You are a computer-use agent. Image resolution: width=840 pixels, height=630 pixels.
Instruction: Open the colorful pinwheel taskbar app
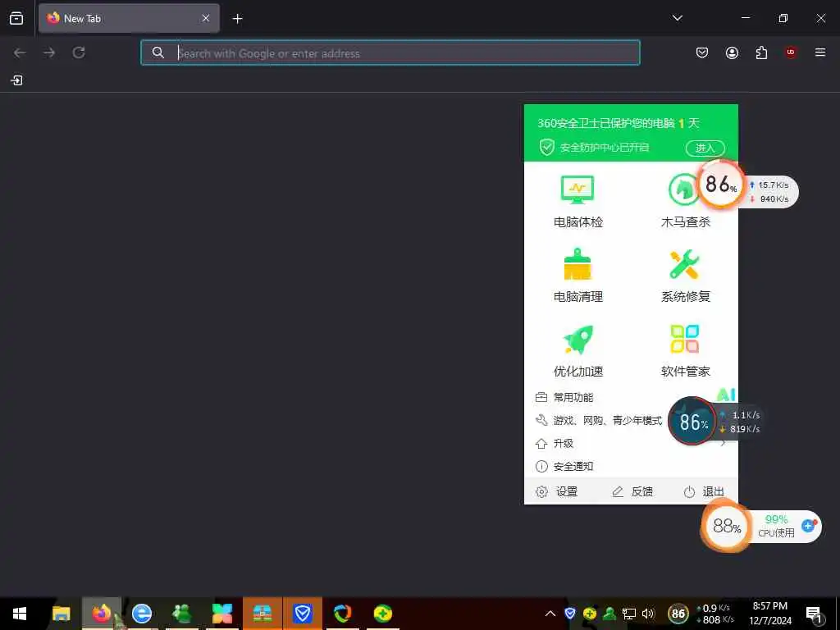pyautogui.click(x=221, y=614)
